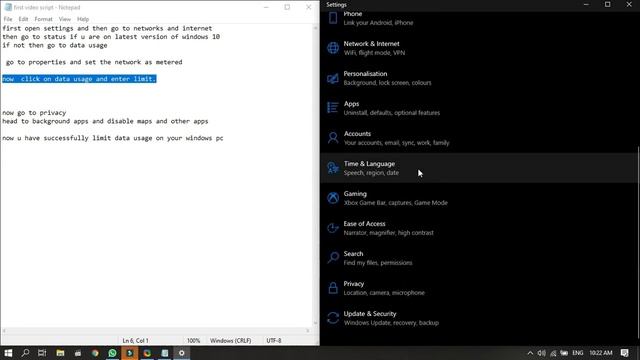
Task: Open the Windows Start menu
Action: pos(8,353)
